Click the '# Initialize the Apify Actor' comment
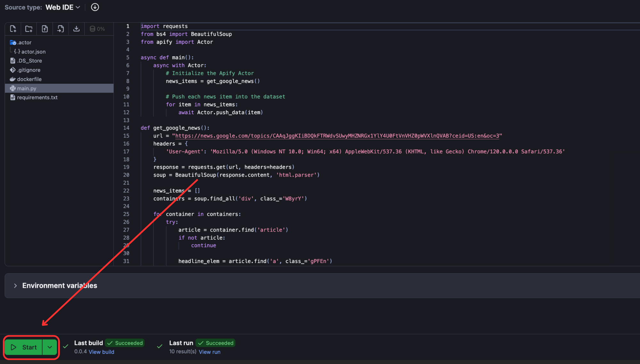 tap(210, 73)
